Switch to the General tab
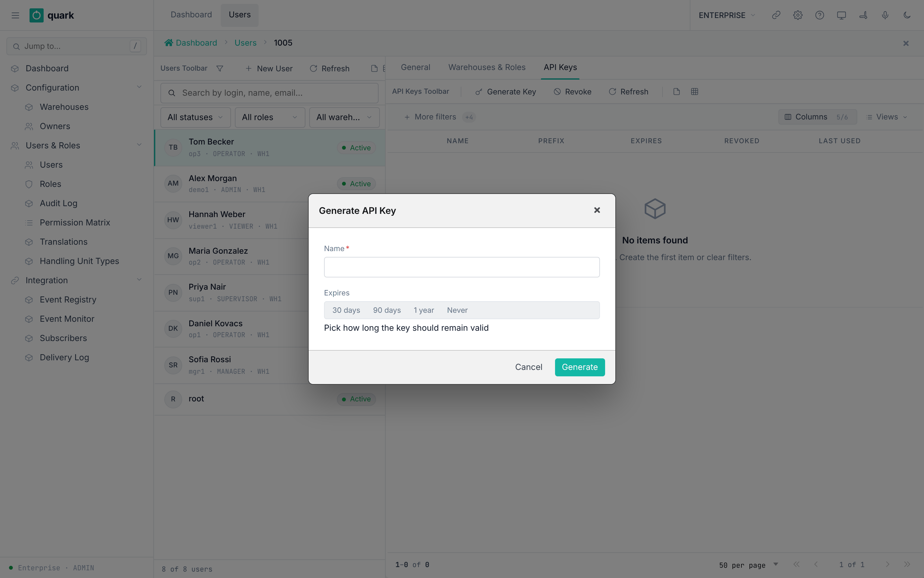Viewport: 924px width, 578px height. (415, 67)
